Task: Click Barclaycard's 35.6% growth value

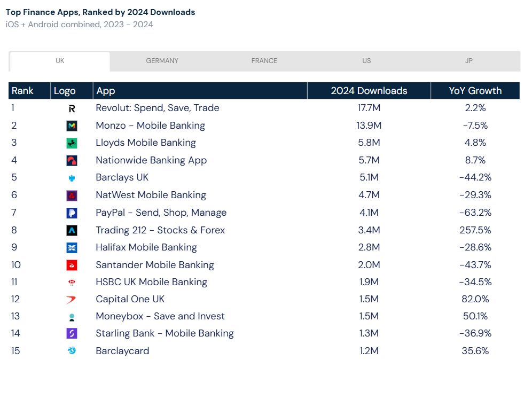Action: (x=475, y=351)
